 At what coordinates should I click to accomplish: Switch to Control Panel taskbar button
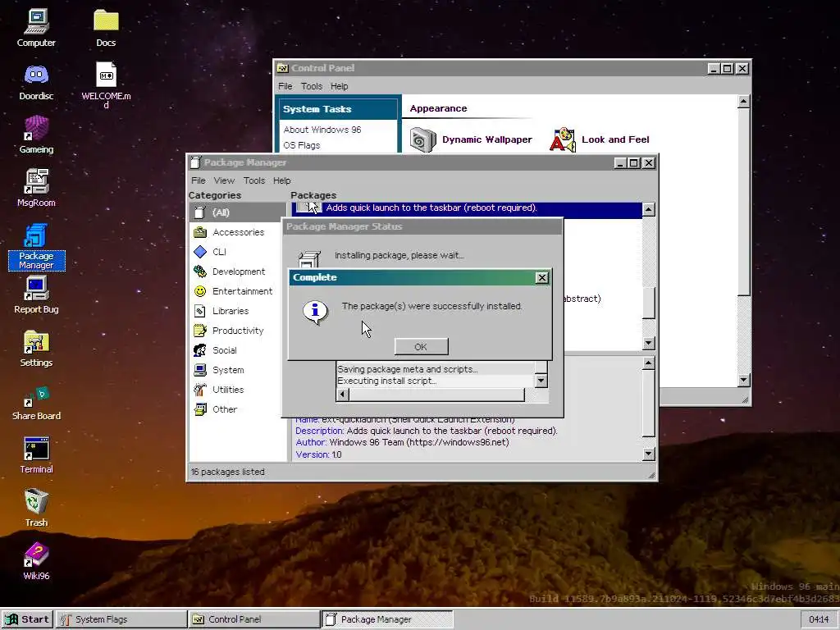[x=254, y=619]
